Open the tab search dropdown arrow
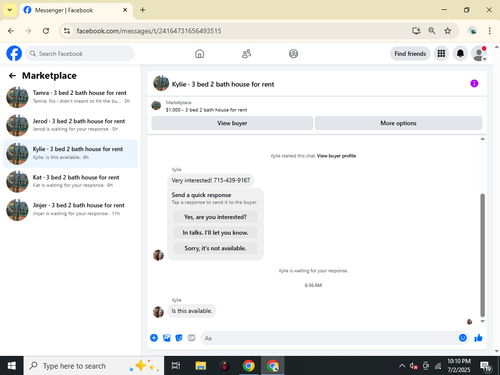This screenshot has height=375, width=500. tap(10, 10)
